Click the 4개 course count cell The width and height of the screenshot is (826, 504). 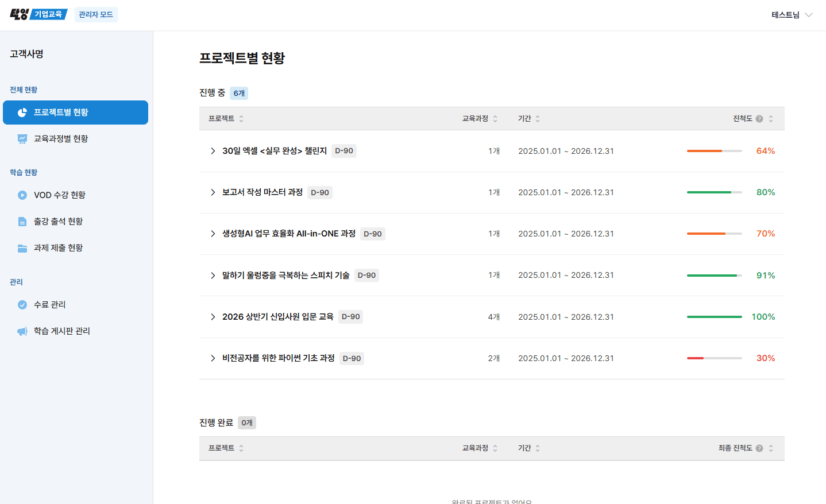pos(494,317)
